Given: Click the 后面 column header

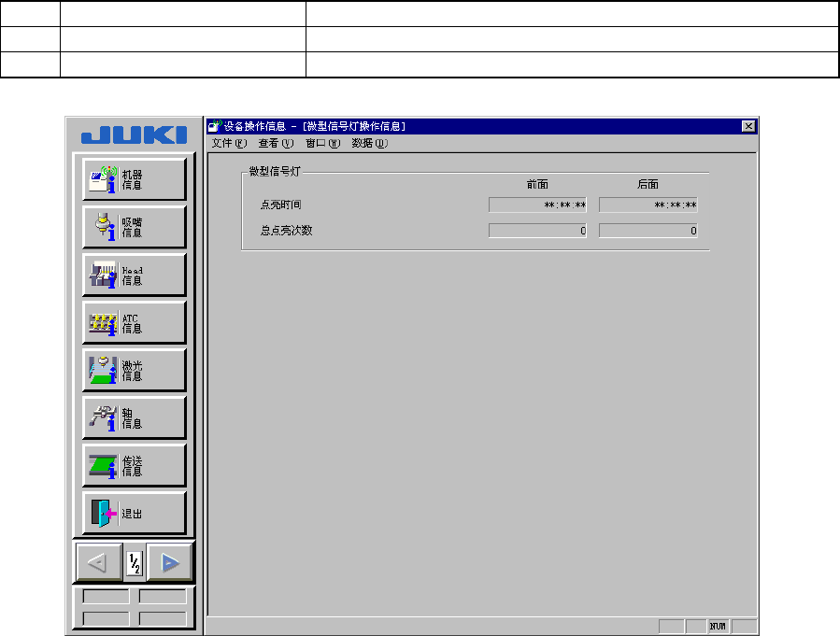Looking at the screenshot, I should point(648,184).
